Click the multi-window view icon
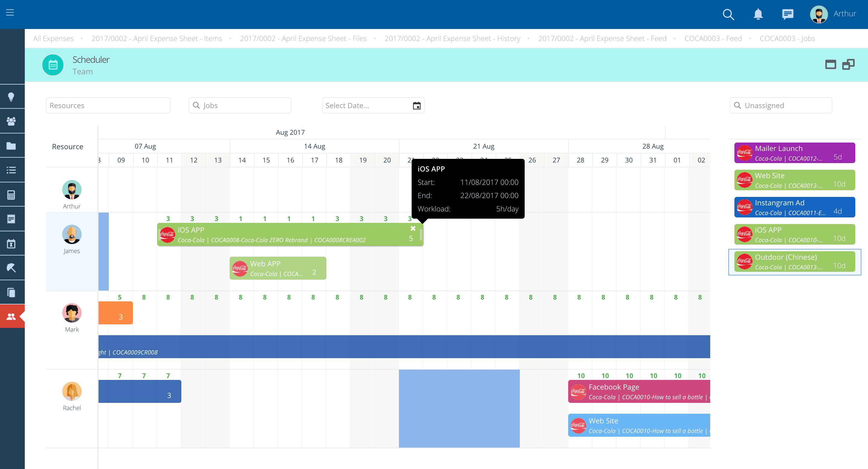 tap(848, 64)
